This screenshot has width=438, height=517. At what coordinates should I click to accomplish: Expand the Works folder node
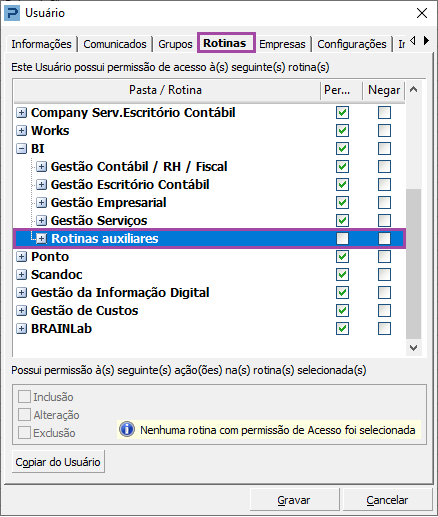21,131
